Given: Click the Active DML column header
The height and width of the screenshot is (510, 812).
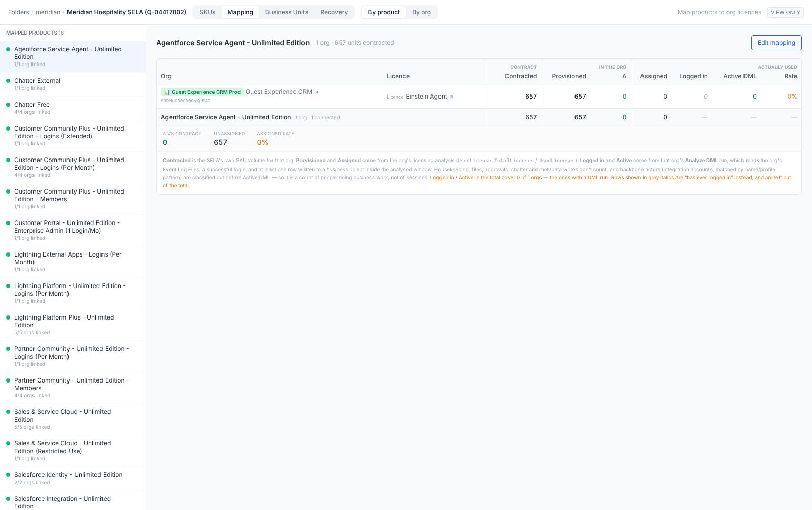Looking at the screenshot, I should [739, 76].
